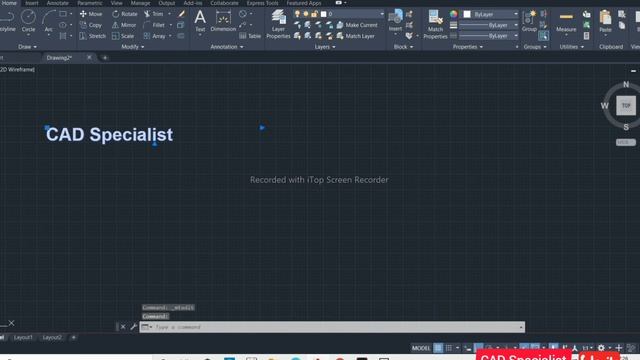640x360 pixels.
Task: Click the object color wheel icon
Action: [x=453, y=14]
